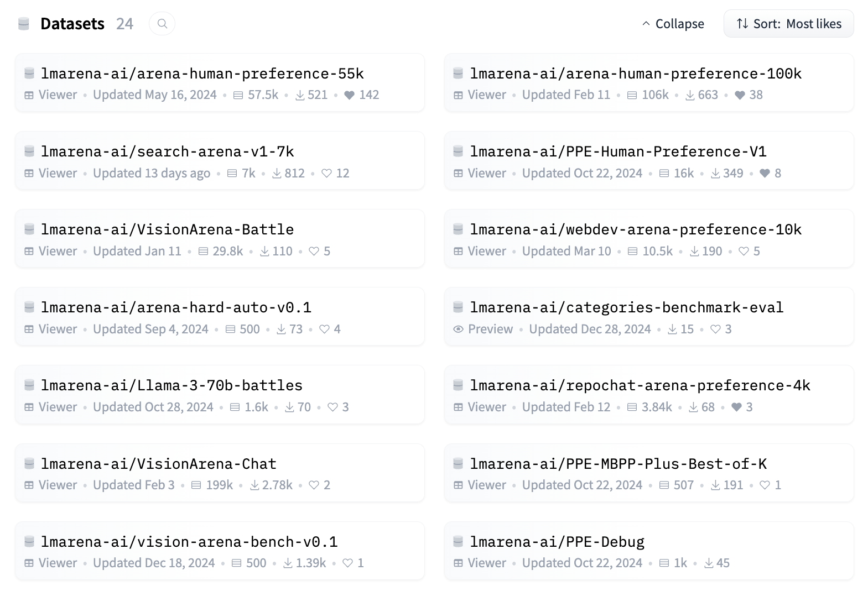Screen dimensions: 868x591
Task: Click Viewer table icon on webdev-arena-preference-10k
Action: (x=458, y=252)
